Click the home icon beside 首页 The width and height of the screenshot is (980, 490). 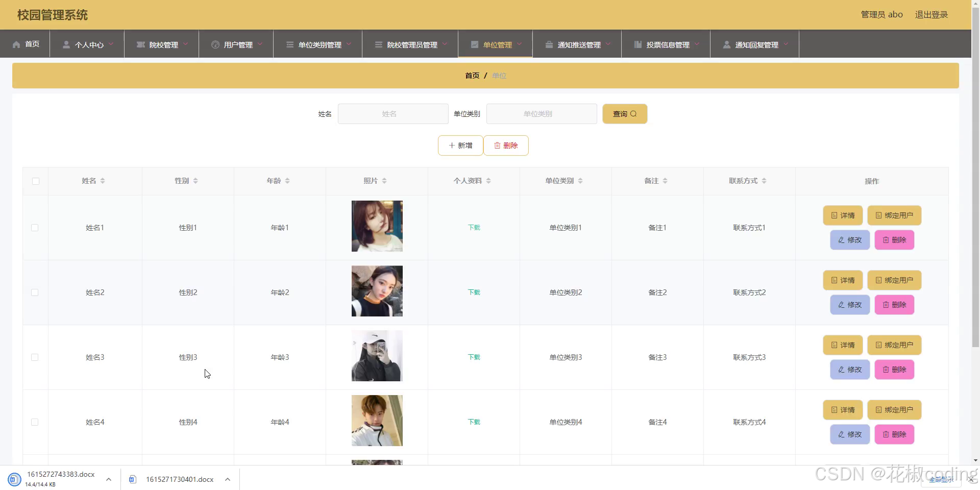tap(16, 44)
